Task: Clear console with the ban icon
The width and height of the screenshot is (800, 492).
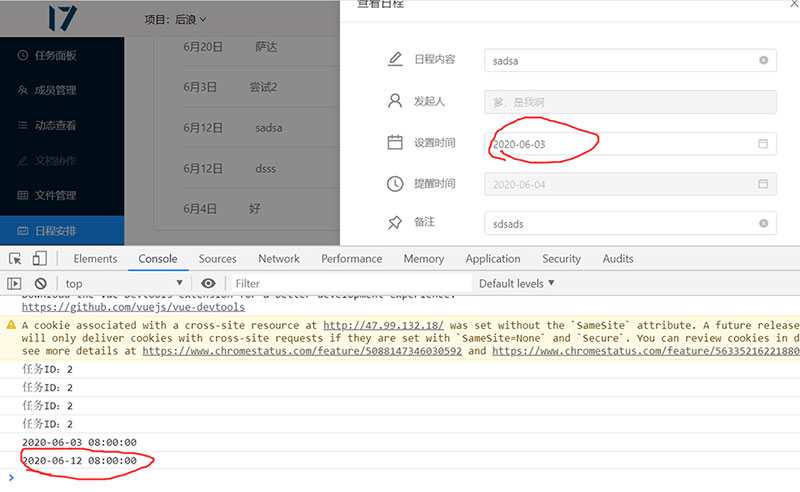Action: tap(41, 283)
